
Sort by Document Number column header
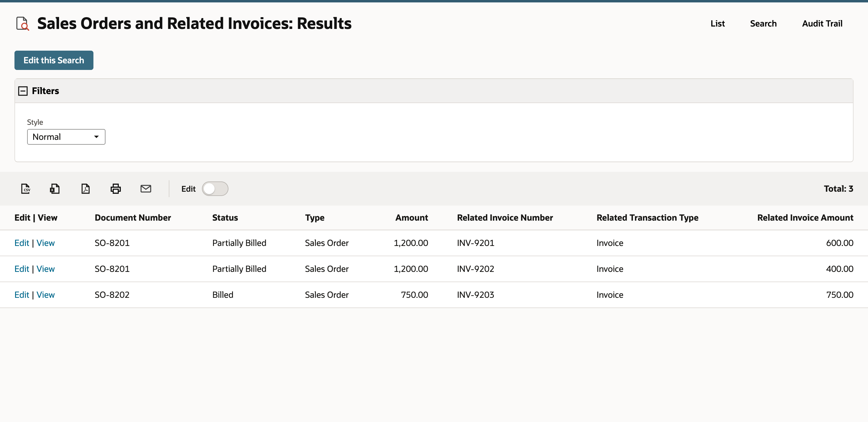point(133,218)
